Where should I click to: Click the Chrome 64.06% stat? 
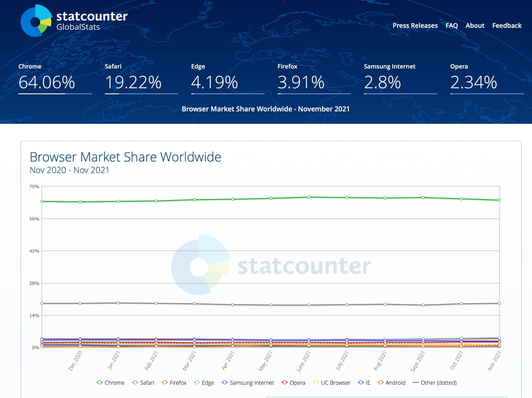click(47, 82)
